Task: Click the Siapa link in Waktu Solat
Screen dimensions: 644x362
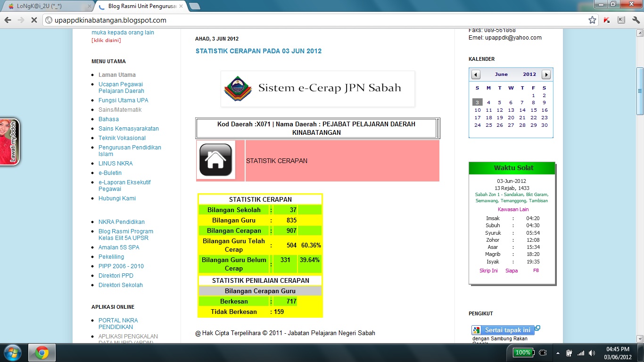Action: (512, 271)
